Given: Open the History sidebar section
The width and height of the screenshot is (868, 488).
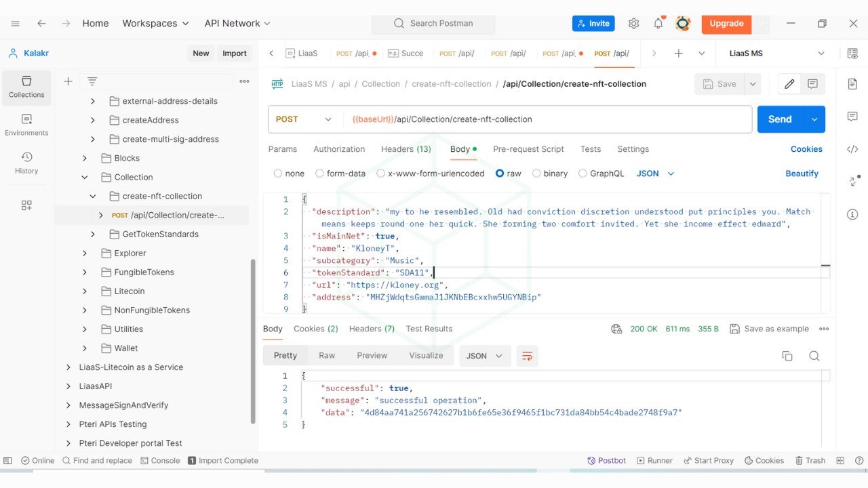Looking at the screenshot, I should tap(26, 163).
